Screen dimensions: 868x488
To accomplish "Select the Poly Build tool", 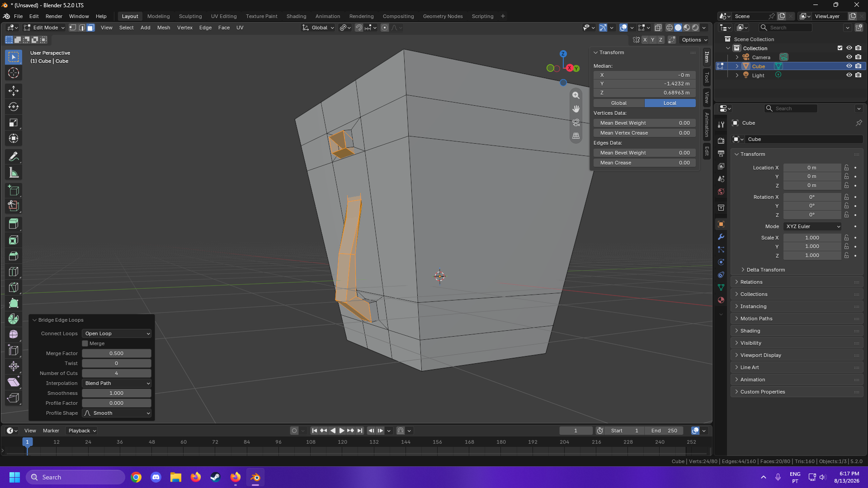I will click(x=14, y=303).
